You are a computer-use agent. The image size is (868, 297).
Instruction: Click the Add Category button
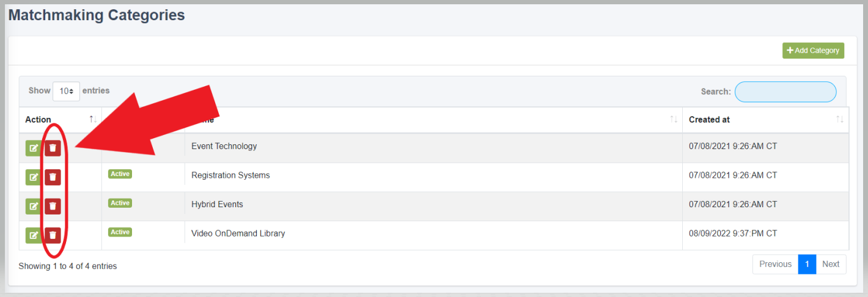pos(813,51)
